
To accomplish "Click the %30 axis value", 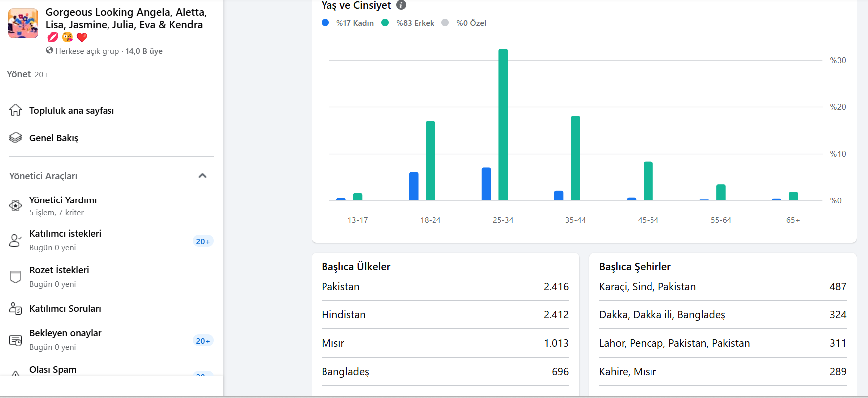I will pyautogui.click(x=838, y=60).
